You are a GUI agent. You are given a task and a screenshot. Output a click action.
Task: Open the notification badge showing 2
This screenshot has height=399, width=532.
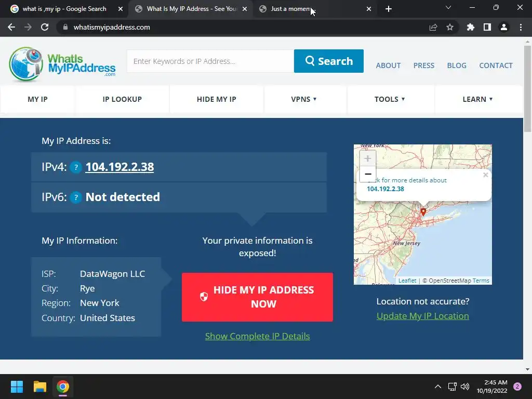[x=517, y=387]
